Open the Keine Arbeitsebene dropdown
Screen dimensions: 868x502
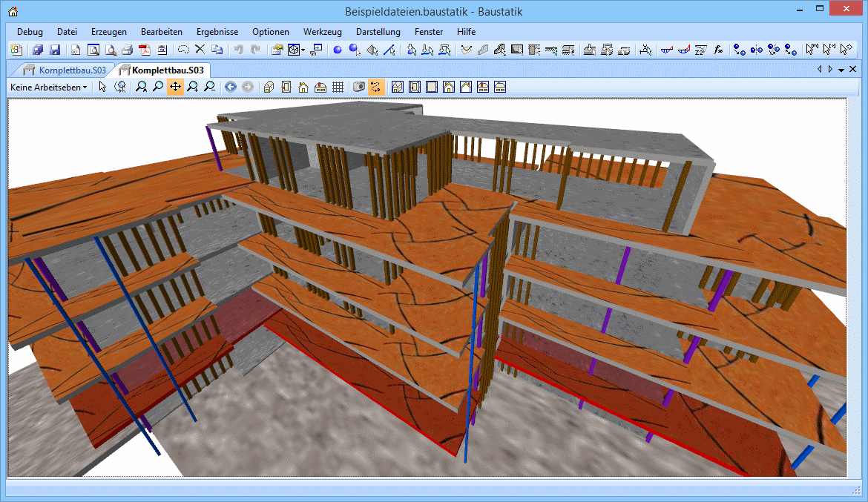click(x=48, y=87)
